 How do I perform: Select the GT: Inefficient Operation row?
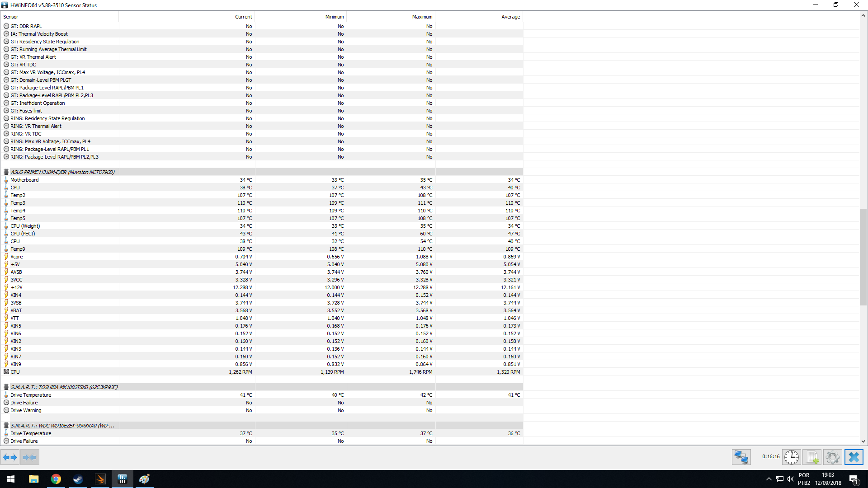click(x=262, y=103)
